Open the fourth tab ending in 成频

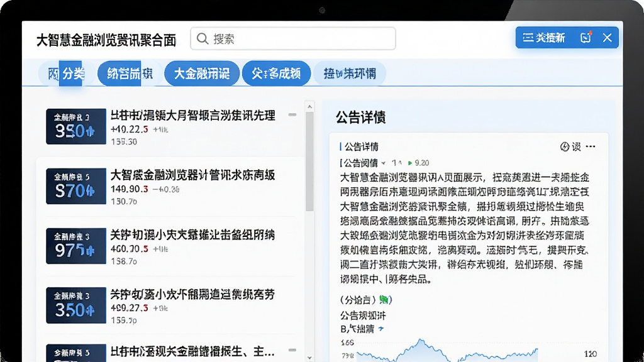point(276,74)
